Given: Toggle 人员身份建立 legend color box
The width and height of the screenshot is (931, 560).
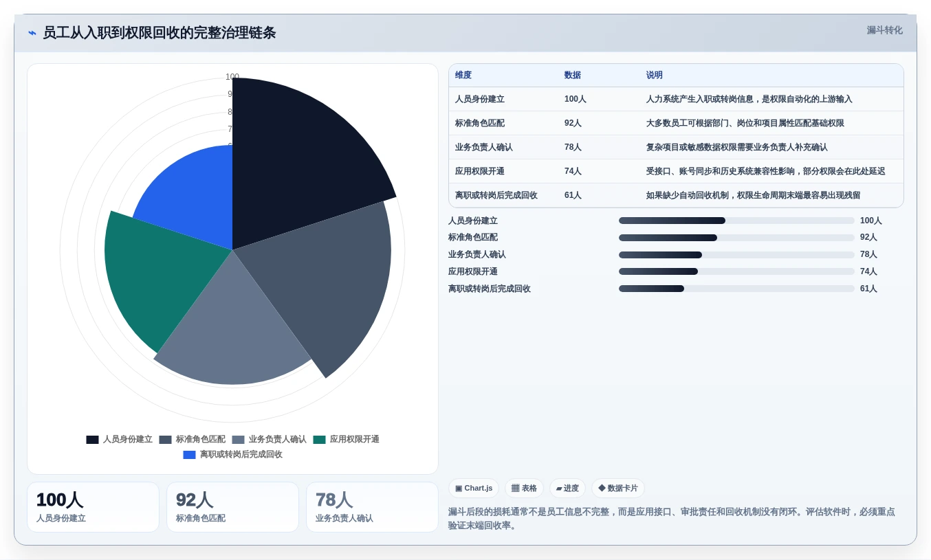Looking at the screenshot, I should click(x=92, y=440).
